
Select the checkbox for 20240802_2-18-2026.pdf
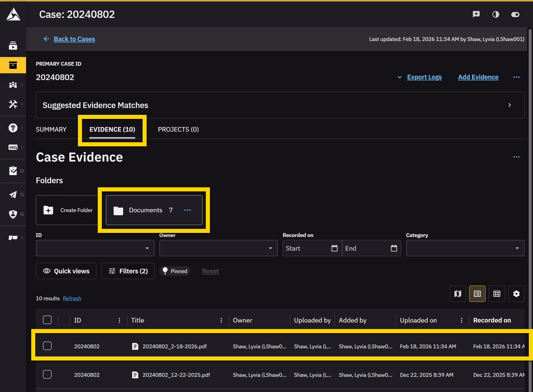pos(47,346)
